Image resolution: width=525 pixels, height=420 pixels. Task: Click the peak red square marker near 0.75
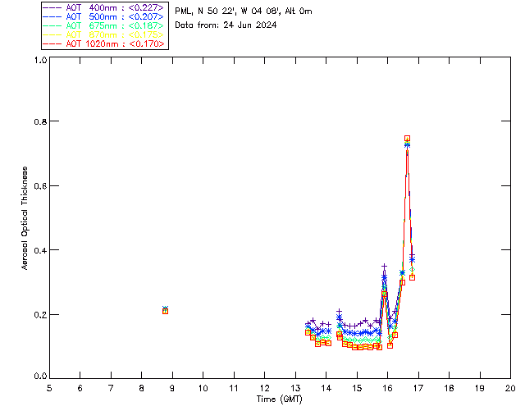[x=407, y=139]
